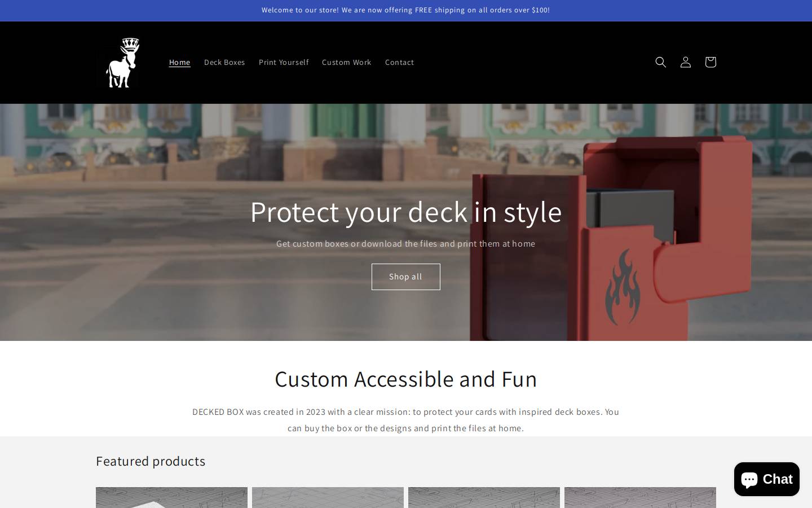Click the crowned donkey store logo

click(x=122, y=63)
